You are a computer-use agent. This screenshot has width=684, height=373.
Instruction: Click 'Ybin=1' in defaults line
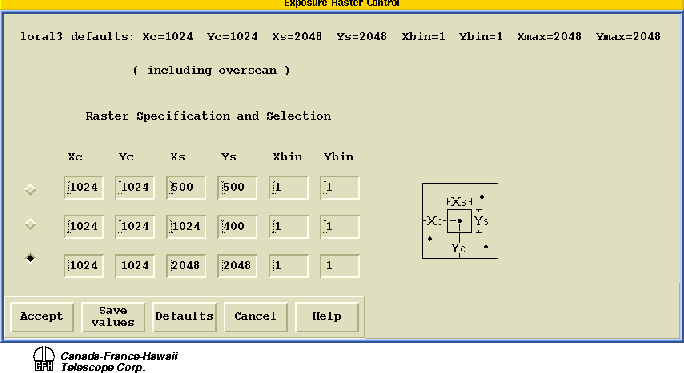click(x=481, y=36)
